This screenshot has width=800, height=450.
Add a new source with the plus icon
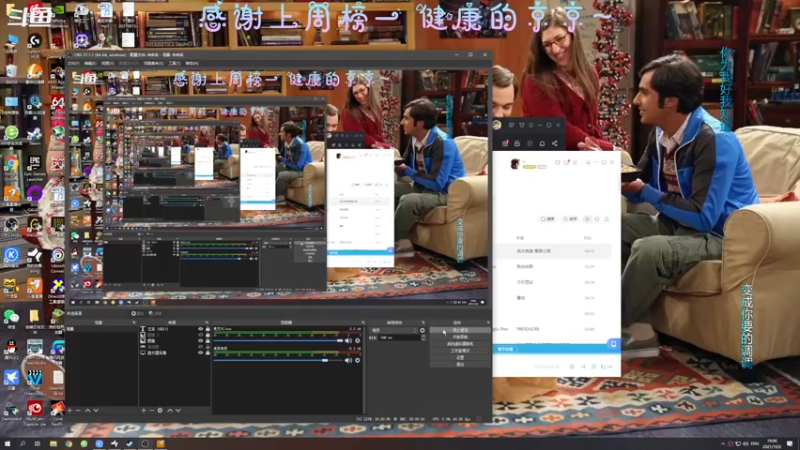pyautogui.click(x=143, y=410)
